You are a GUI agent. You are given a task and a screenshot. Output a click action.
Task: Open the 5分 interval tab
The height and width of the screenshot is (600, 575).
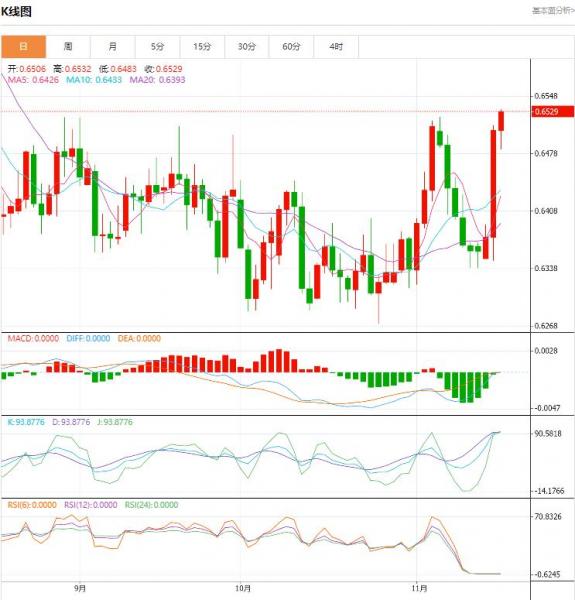(157, 47)
